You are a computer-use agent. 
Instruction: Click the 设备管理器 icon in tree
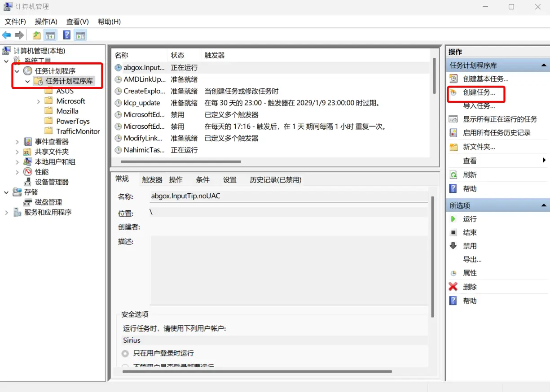click(x=28, y=182)
